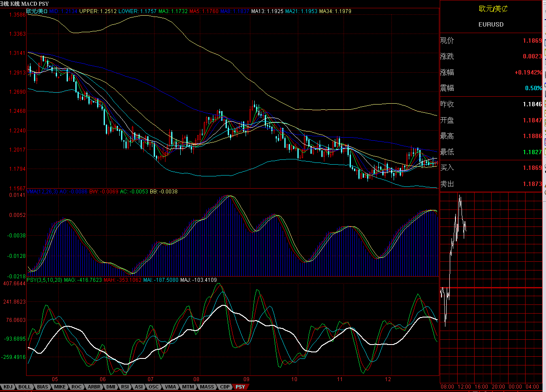Click the 407.6644 PSY axis label

tap(14, 284)
